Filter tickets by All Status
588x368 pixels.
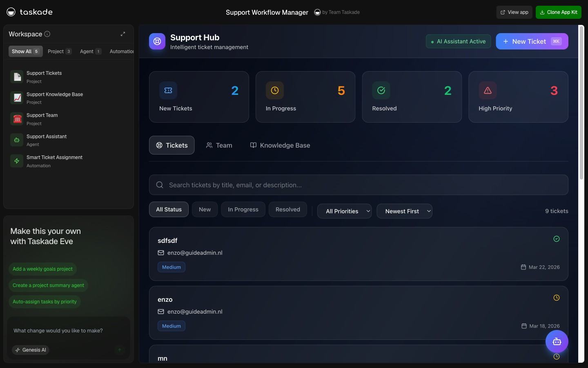click(x=169, y=209)
